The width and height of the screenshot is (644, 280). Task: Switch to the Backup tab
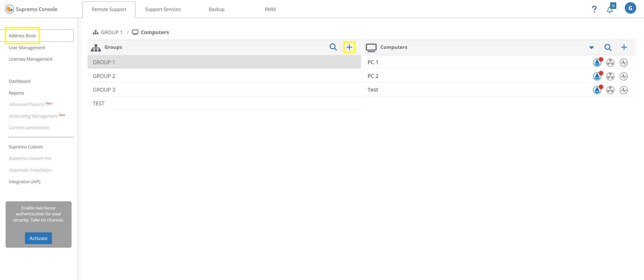click(x=217, y=9)
